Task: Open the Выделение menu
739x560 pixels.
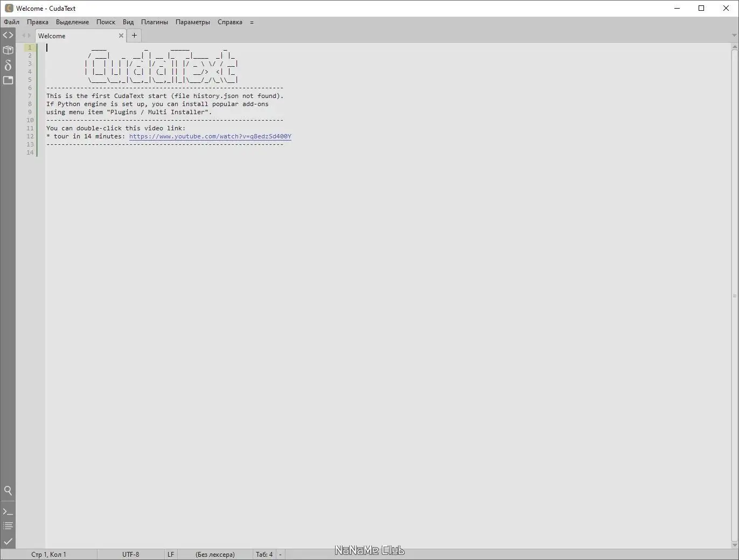Action: point(72,22)
